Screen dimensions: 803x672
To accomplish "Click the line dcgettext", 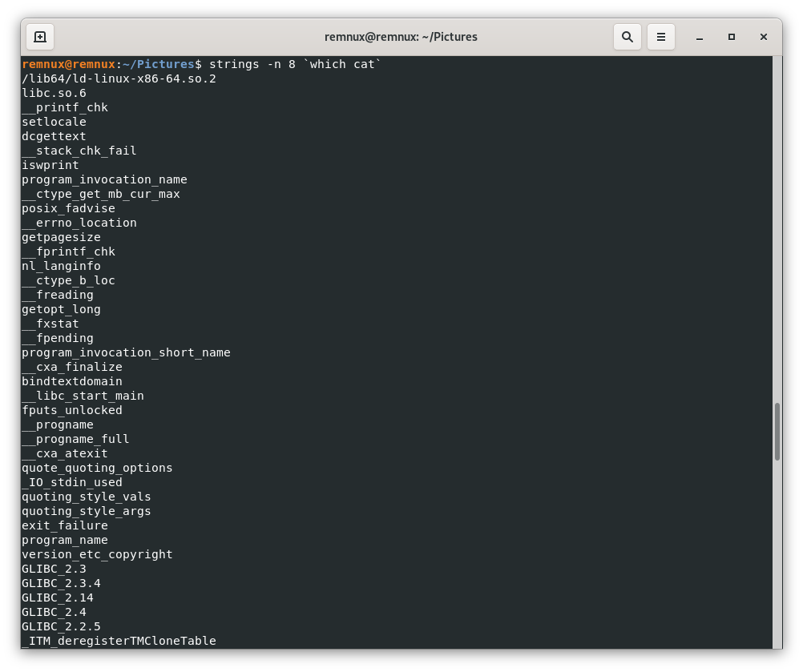I will point(54,136).
